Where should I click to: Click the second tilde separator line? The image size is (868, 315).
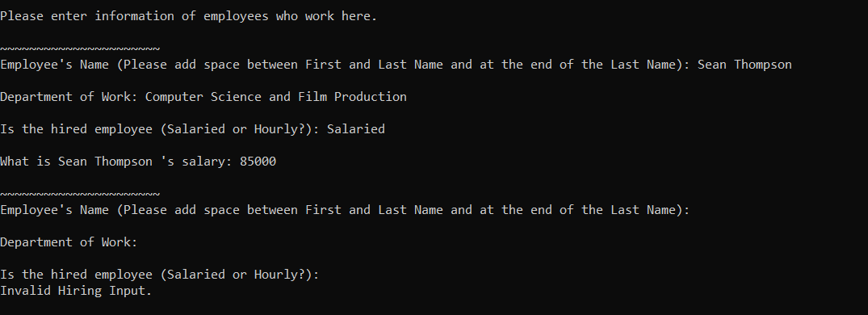click(80, 194)
